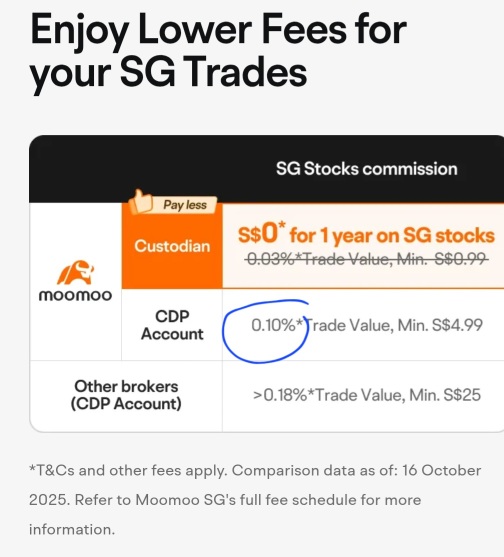Click the Other brokers (CDP Account) label
The width and height of the screenshot is (504, 557).
click(x=126, y=395)
